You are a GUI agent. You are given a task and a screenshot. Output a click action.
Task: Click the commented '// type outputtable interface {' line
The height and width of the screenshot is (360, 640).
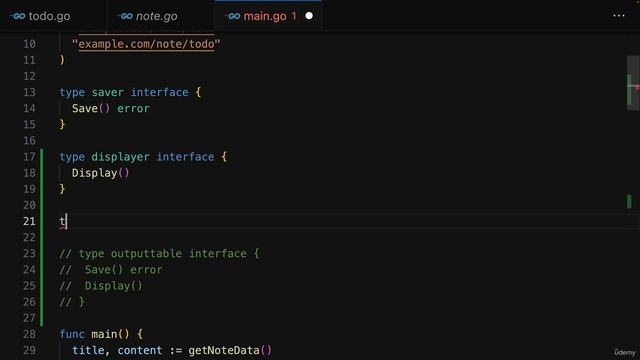[x=159, y=253]
